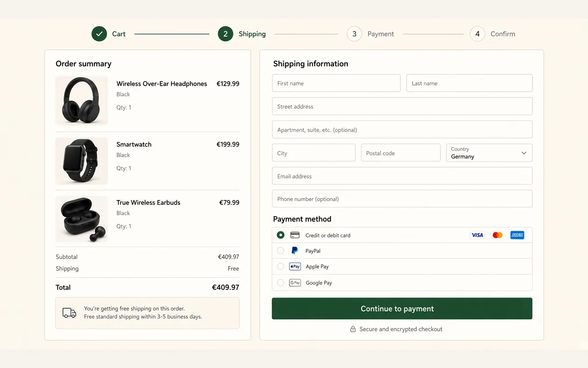The height and width of the screenshot is (368, 588).
Task: Jump to the Payment step
Action: [370, 34]
